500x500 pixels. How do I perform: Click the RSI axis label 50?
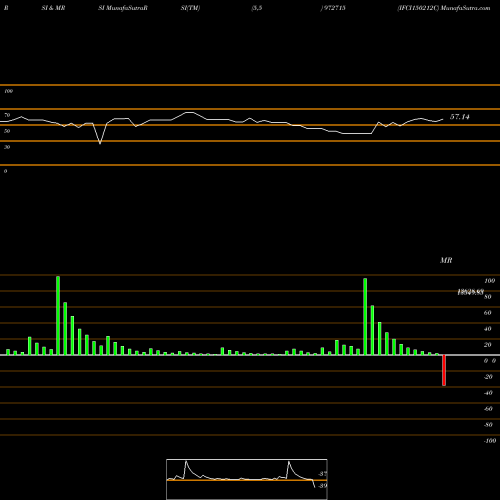(7, 131)
